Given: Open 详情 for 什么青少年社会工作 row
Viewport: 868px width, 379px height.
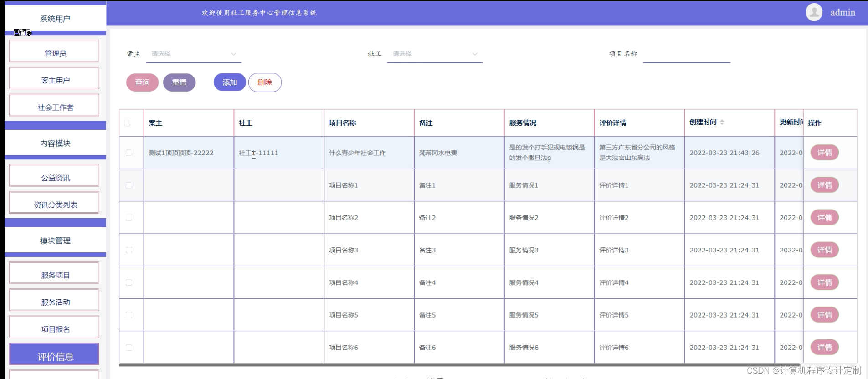Looking at the screenshot, I should coord(824,153).
